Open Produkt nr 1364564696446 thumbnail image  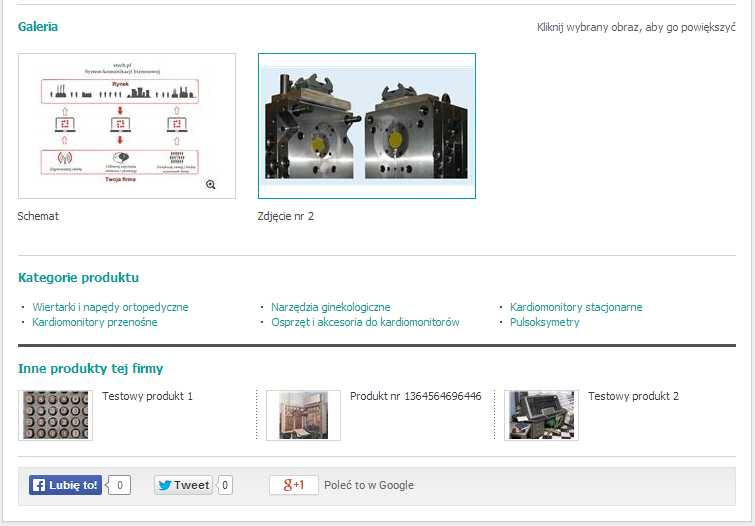point(303,415)
